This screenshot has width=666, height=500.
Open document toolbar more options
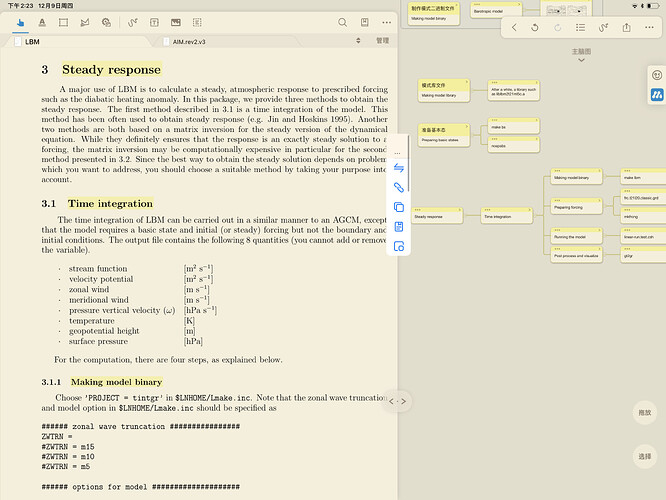(386, 23)
